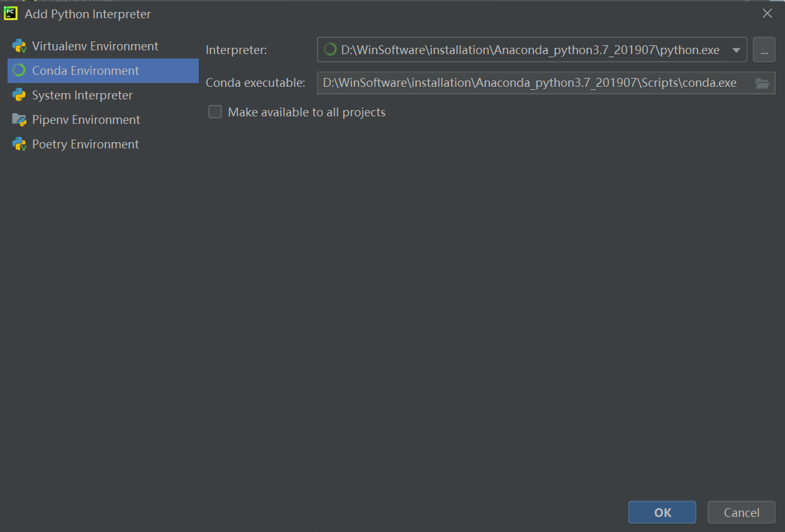Click the 'Interpreter:' label
Viewport: 785px width, 532px height.
[x=237, y=50]
